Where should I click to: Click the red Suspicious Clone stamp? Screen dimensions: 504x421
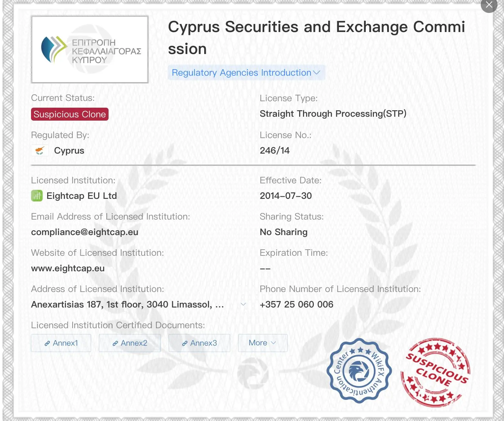click(436, 372)
